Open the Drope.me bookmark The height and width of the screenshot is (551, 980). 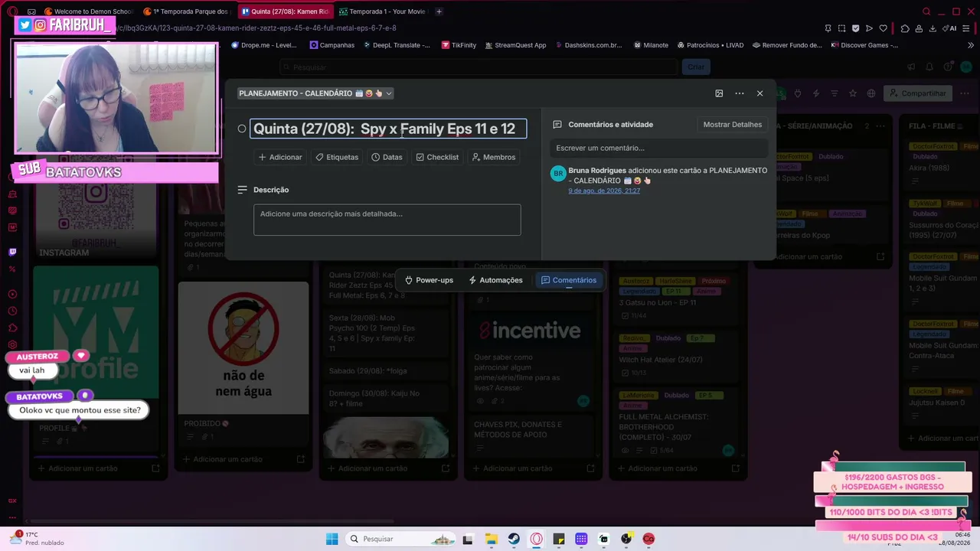pos(264,45)
